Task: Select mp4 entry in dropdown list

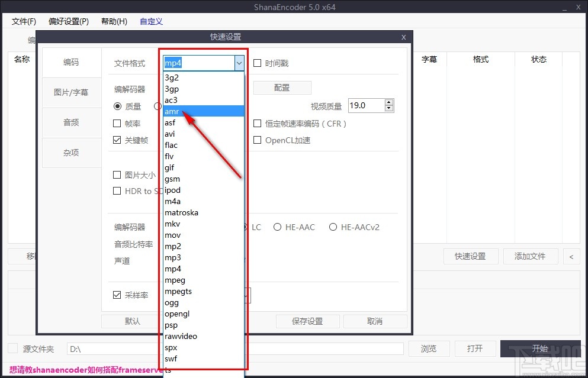Action: click(204, 269)
